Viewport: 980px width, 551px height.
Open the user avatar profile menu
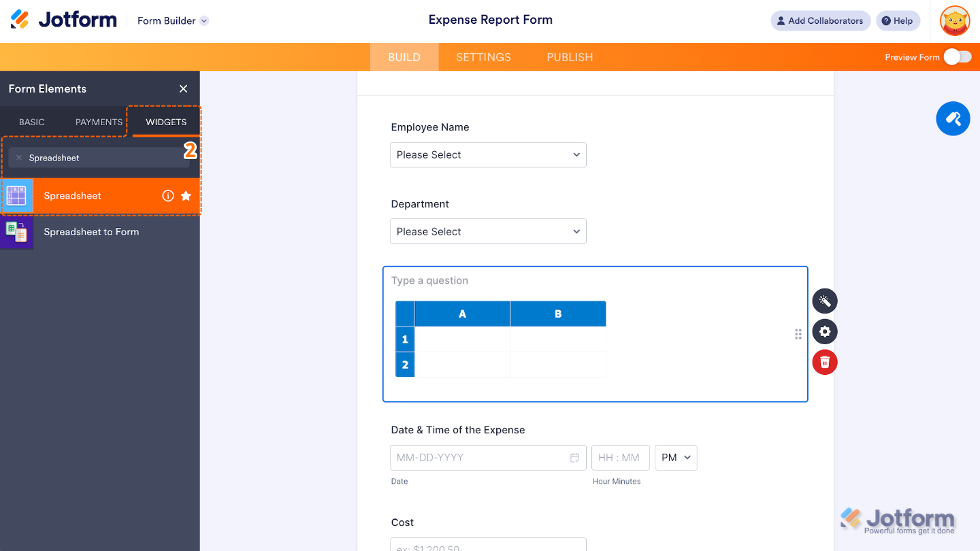(955, 21)
